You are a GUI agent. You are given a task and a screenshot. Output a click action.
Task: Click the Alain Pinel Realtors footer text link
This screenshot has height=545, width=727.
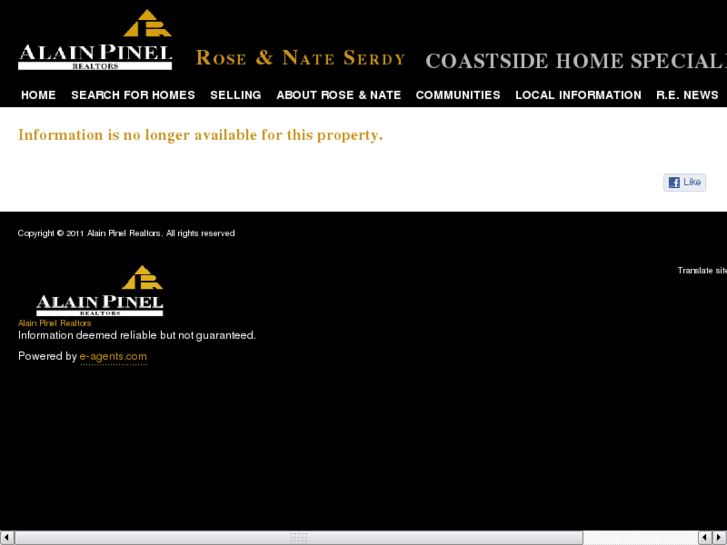point(54,323)
